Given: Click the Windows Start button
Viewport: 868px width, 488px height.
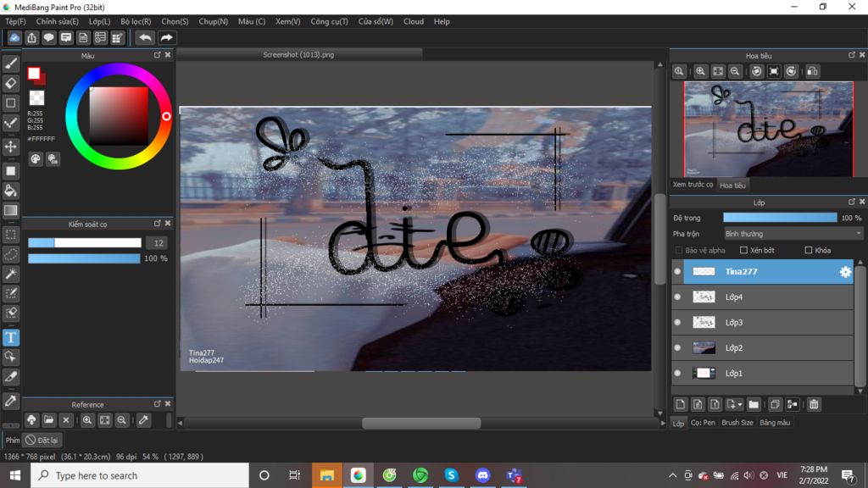Looking at the screenshot, I should point(15,475).
